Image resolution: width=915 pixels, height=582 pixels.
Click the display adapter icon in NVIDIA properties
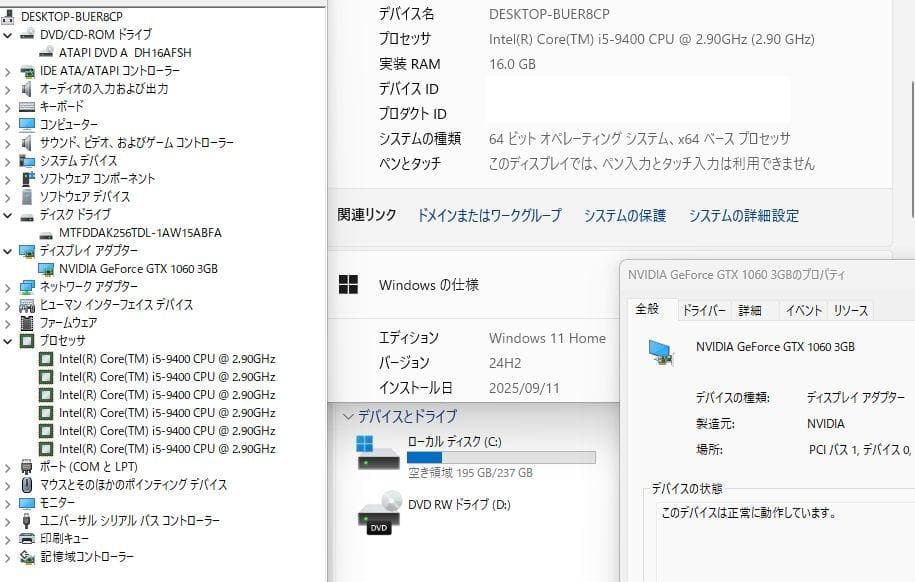coord(660,352)
